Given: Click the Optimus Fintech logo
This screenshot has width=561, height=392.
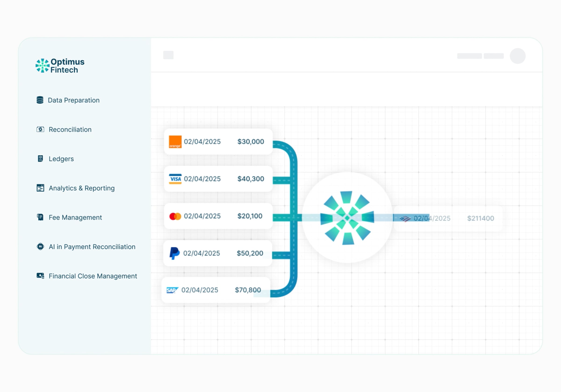Looking at the screenshot, I should point(60,66).
